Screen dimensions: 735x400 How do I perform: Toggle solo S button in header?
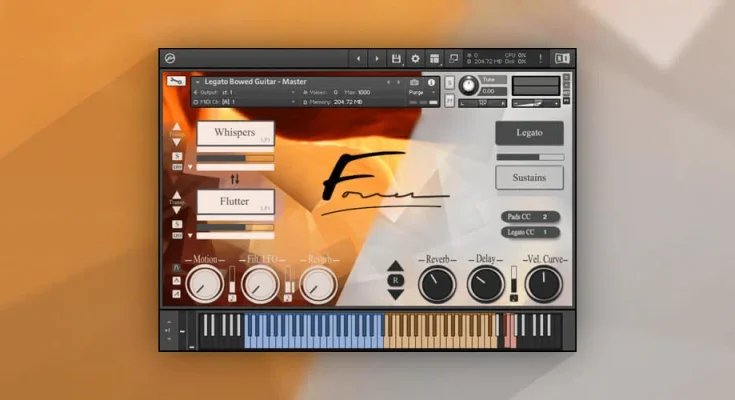(450, 81)
